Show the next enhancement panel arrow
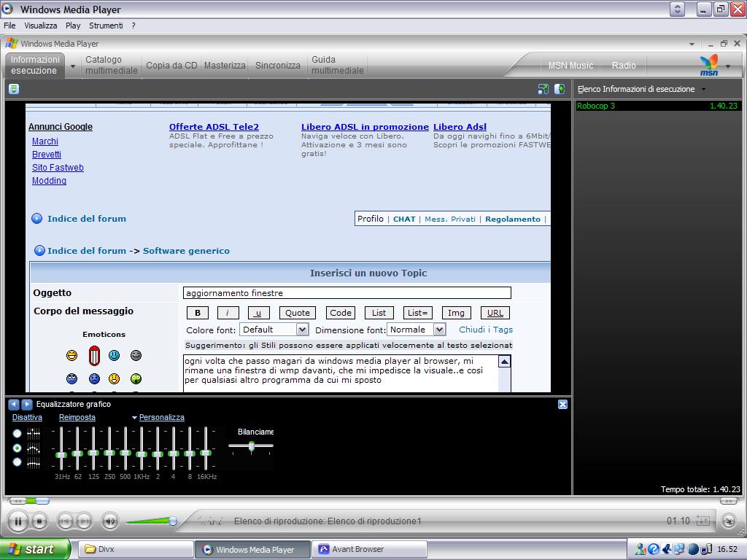The height and width of the screenshot is (560, 747). click(27, 404)
